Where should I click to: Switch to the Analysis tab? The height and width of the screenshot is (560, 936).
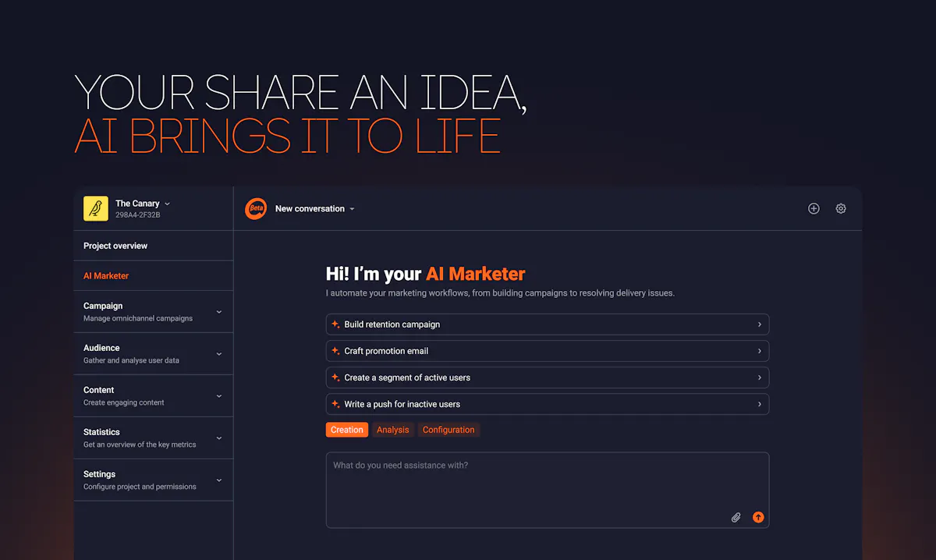(x=393, y=430)
